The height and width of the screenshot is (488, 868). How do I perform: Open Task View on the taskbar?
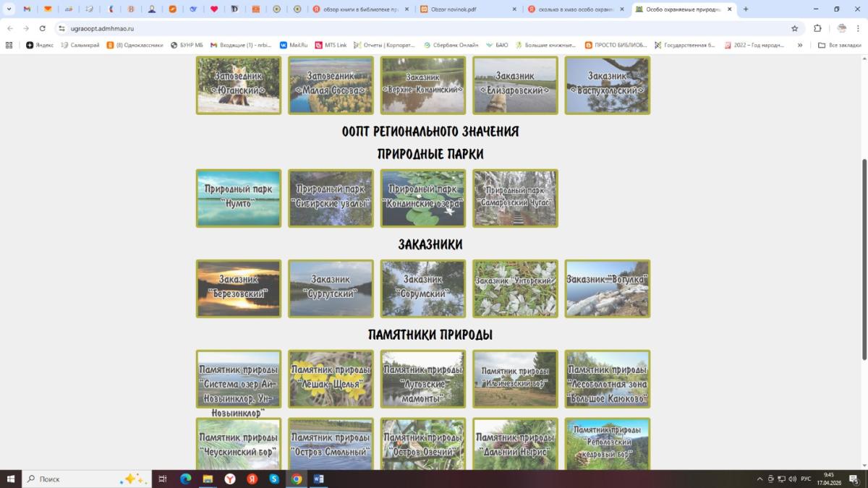pos(163,479)
